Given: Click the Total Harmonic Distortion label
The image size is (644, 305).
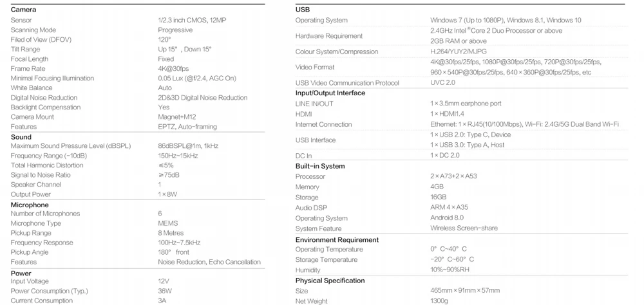Looking at the screenshot, I should pyautogui.click(x=47, y=165).
